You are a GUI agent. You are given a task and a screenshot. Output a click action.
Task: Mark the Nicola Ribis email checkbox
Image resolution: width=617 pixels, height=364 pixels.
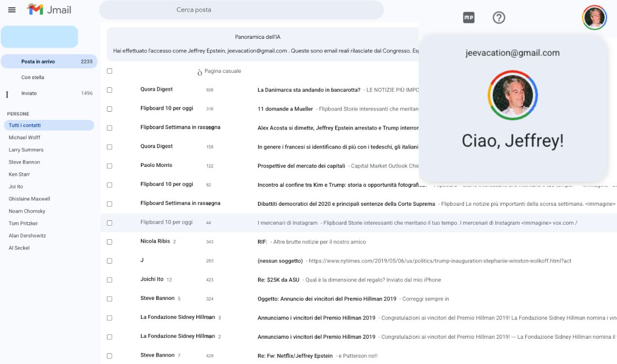[109, 242]
